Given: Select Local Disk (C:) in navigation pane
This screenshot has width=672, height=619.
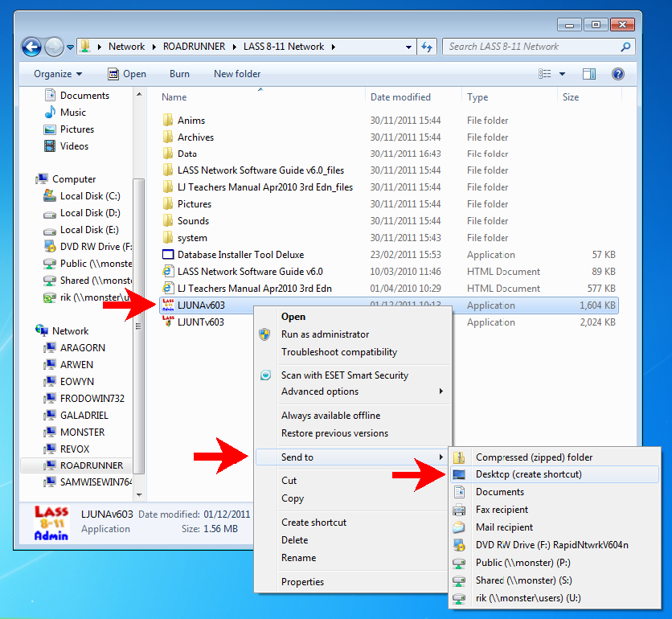Looking at the screenshot, I should coord(90,196).
